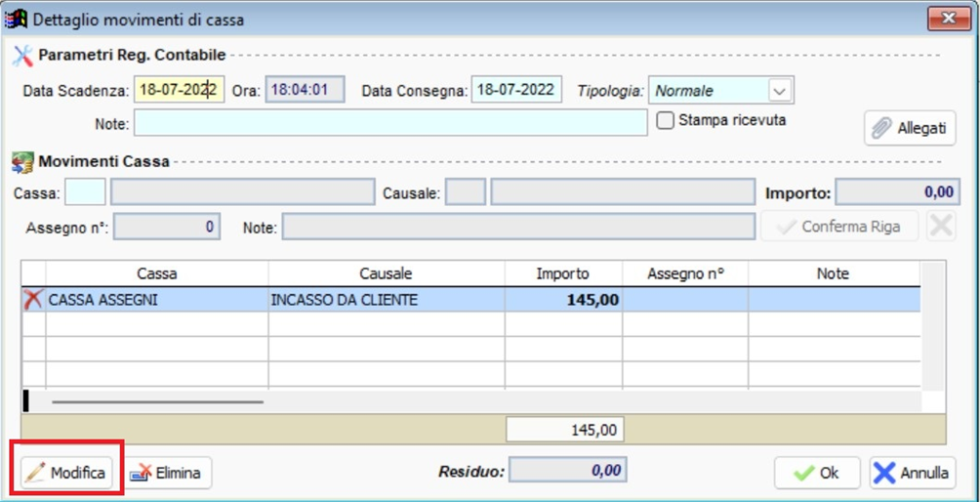Click the Causale code field
980x502 pixels.
tap(465, 192)
